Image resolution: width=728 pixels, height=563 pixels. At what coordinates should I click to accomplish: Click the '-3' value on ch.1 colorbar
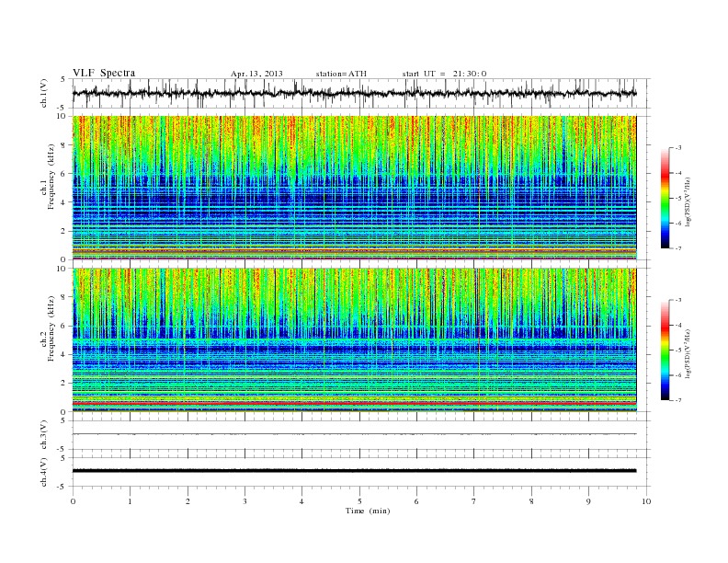point(678,148)
